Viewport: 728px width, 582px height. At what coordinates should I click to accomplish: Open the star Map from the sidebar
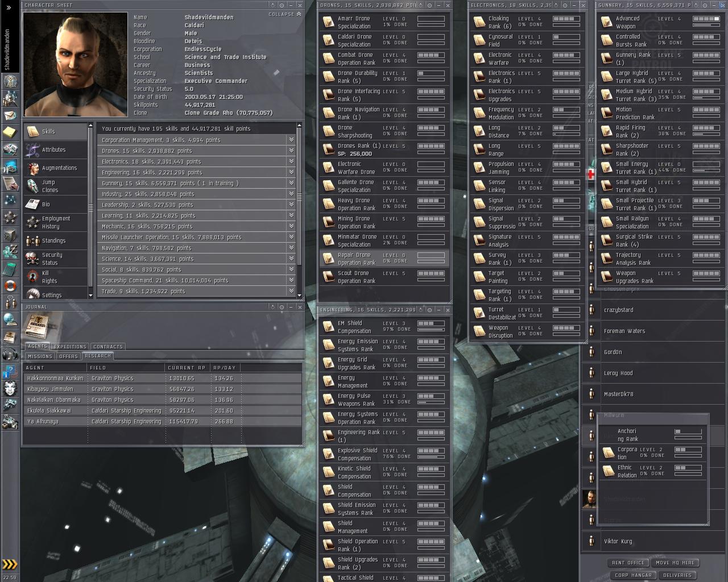[9, 200]
